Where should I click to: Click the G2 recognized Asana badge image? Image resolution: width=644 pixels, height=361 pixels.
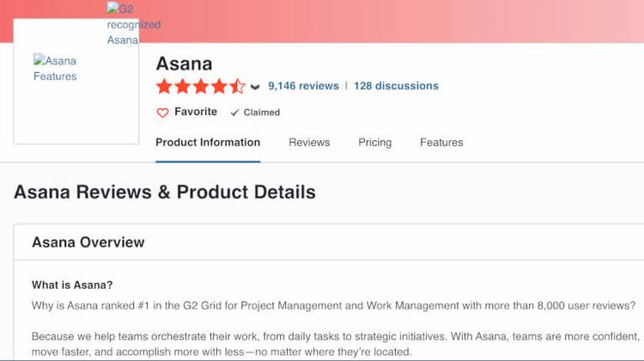(132, 24)
